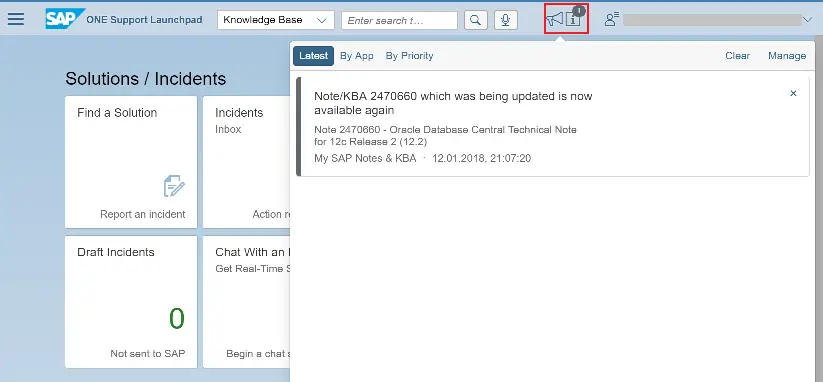The width and height of the screenshot is (823, 382).
Task: Open the Draft Incidents tile
Action: coord(131,302)
